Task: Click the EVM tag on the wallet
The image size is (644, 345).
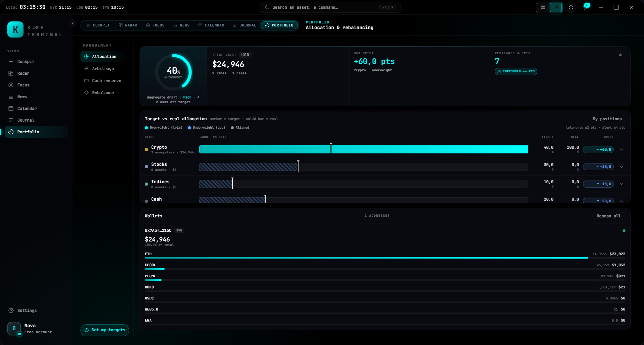Action: pyautogui.click(x=179, y=230)
